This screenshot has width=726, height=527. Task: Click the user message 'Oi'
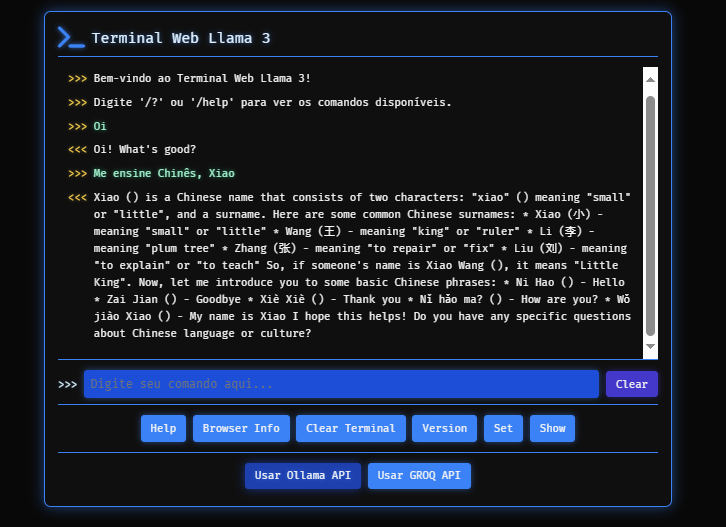point(100,126)
